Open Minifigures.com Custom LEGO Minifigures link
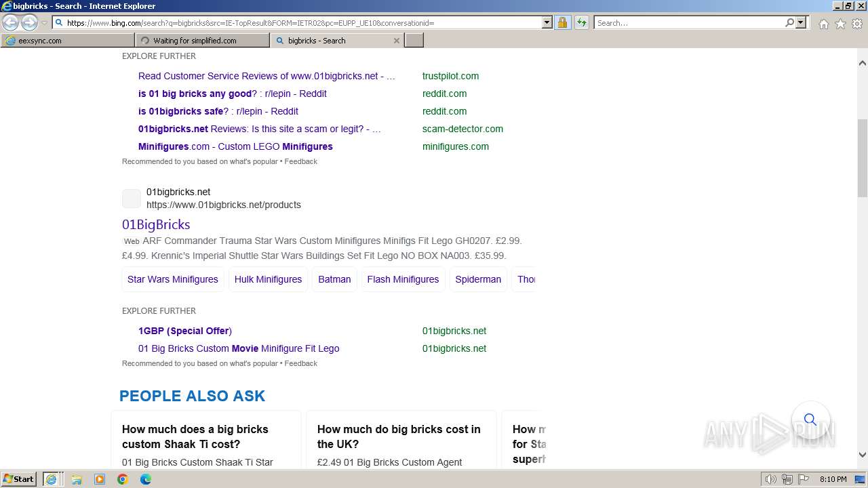Viewport: 868px width, 488px height. click(235, 146)
